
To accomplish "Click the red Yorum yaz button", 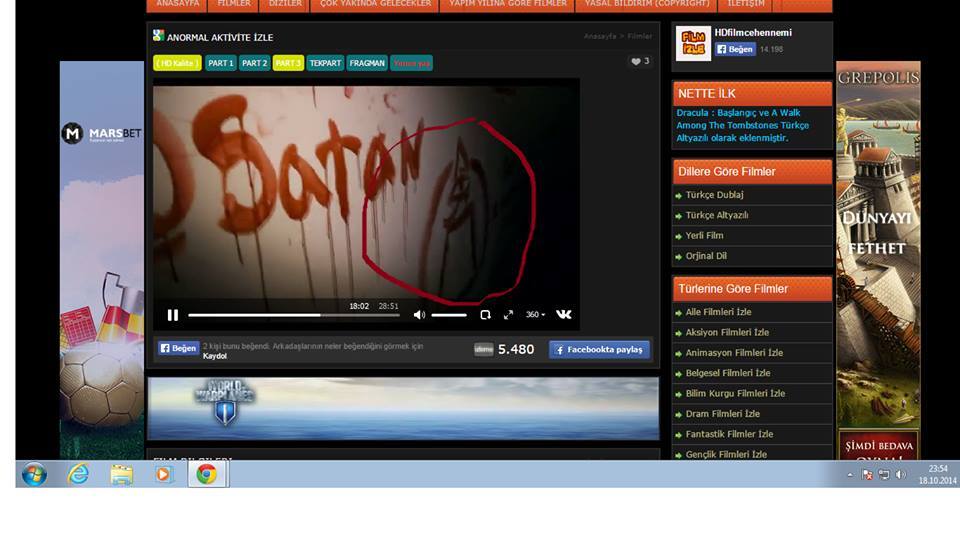I will pos(411,63).
